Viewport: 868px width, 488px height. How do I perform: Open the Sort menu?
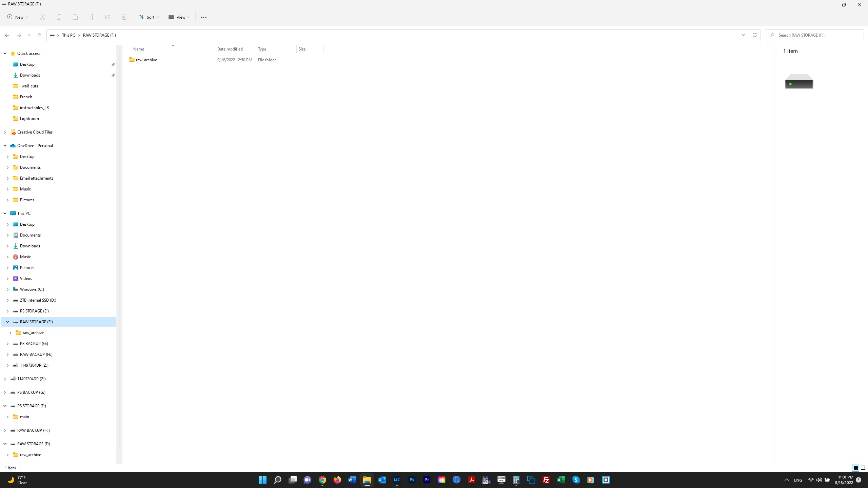pos(149,17)
